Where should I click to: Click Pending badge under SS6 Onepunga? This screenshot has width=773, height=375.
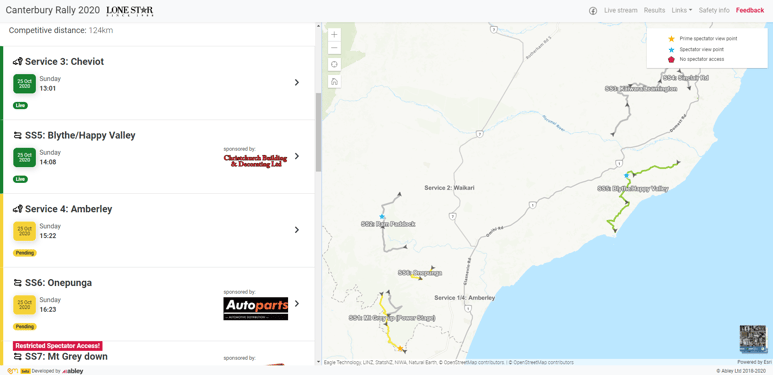click(25, 327)
